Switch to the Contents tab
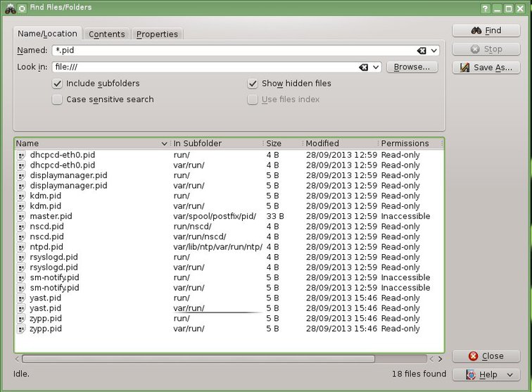 tap(107, 34)
